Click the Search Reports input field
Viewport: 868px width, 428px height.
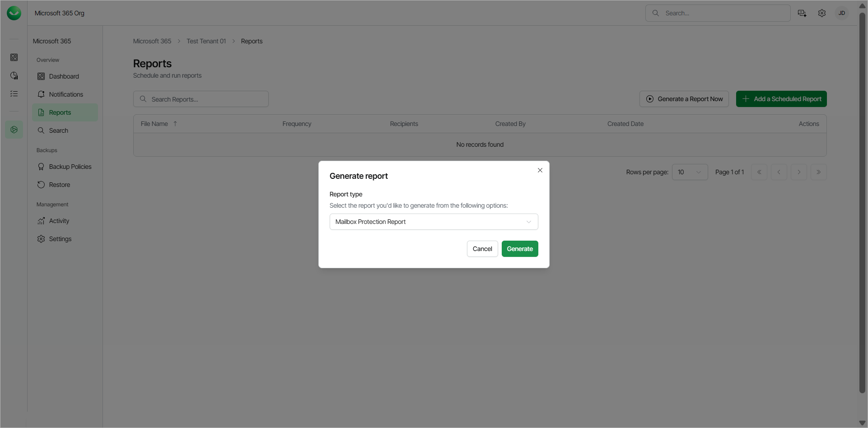click(x=201, y=99)
